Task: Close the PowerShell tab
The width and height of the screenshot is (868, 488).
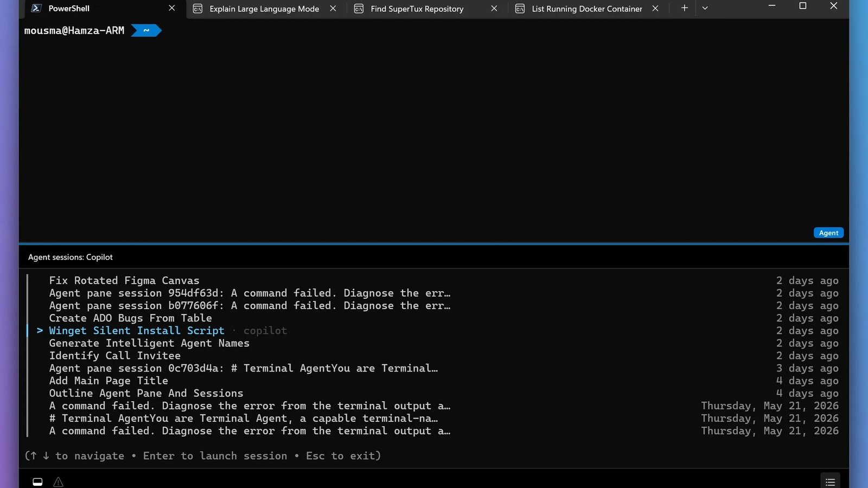Action: (x=172, y=8)
